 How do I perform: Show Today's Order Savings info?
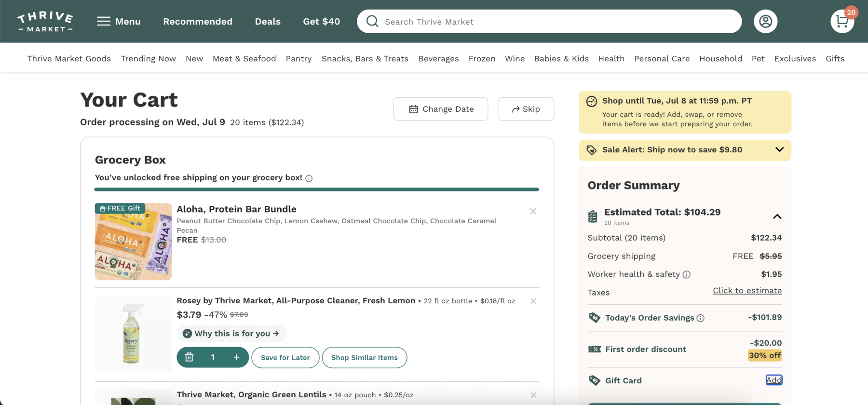(x=701, y=318)
